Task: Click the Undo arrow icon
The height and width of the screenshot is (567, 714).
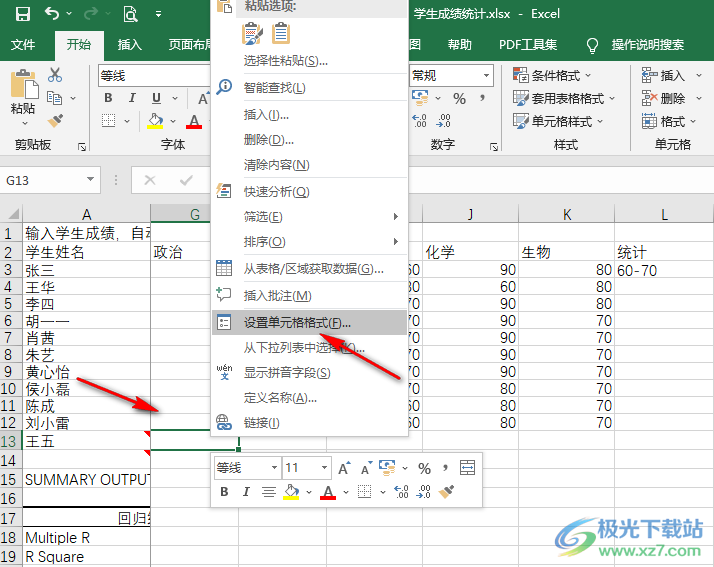Action: click(52, 14)
